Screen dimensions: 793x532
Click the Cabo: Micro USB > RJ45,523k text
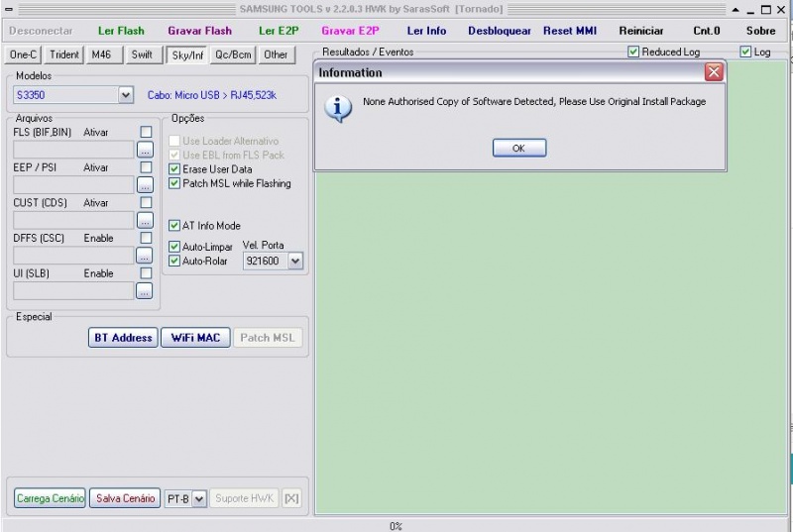[212, 95]
